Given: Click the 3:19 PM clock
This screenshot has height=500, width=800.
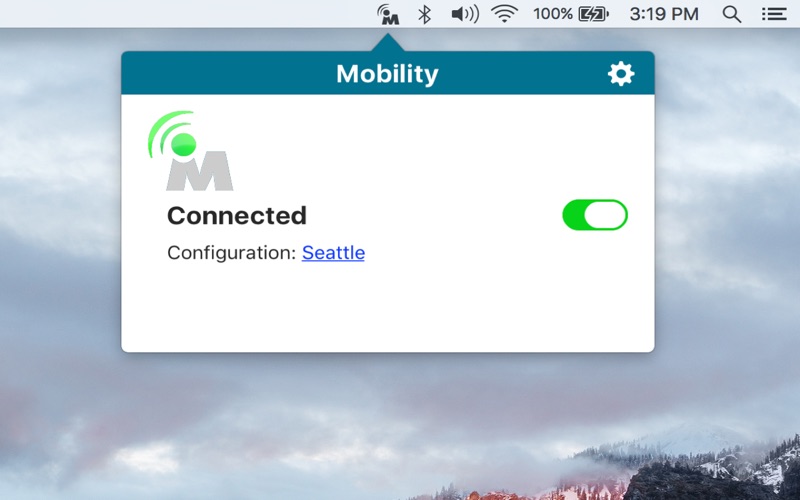Looking at the screenshot, I should tap(664, 14).
